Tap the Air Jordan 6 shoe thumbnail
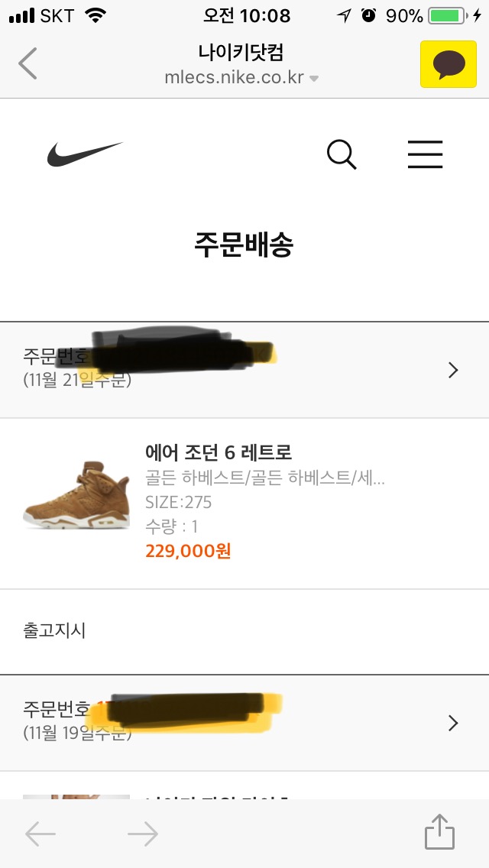489x868 pixels. (76, 494)
